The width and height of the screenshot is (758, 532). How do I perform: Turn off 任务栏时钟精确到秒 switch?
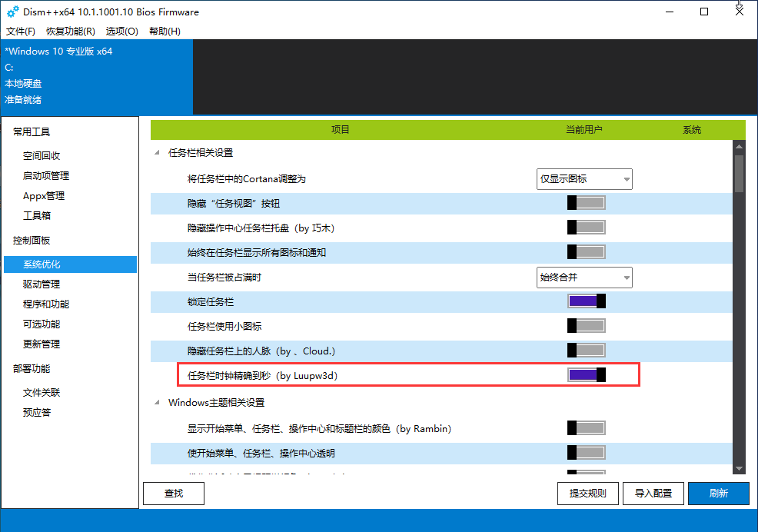click(x=586, y=375)
